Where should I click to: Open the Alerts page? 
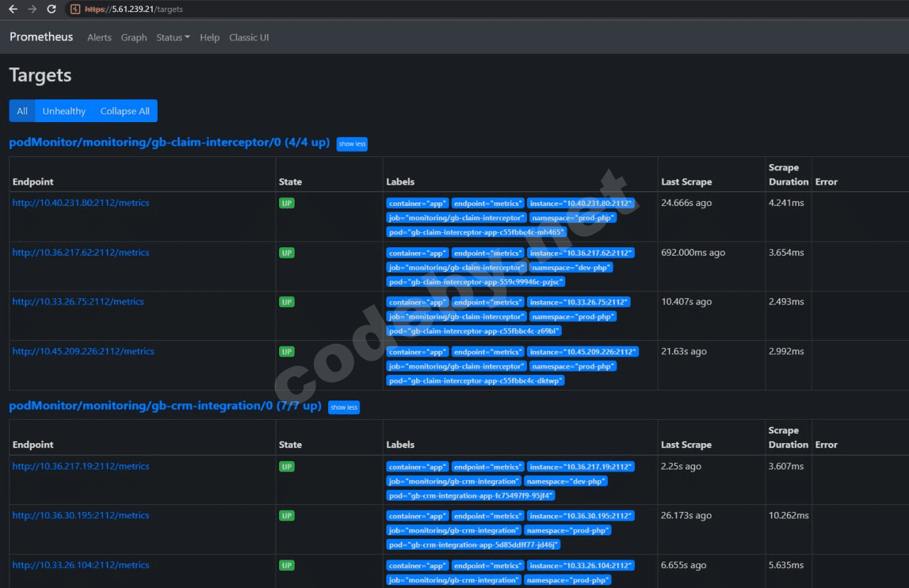pos(99,38)
